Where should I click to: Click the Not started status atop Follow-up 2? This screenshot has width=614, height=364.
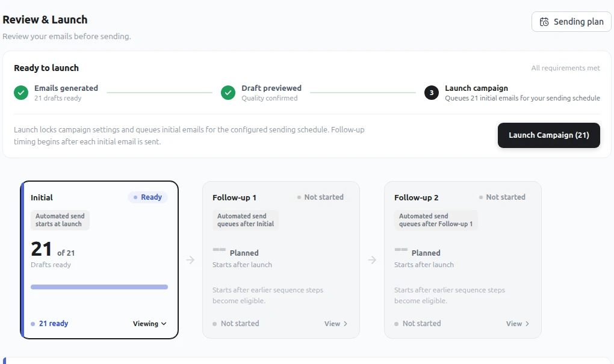coord(502,197)
